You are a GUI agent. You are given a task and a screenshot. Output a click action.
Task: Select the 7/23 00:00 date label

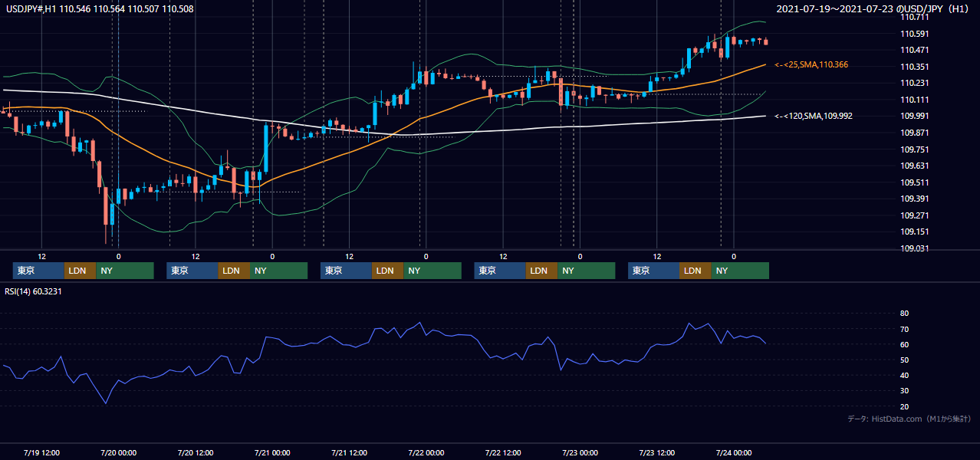tap(580, 452)
